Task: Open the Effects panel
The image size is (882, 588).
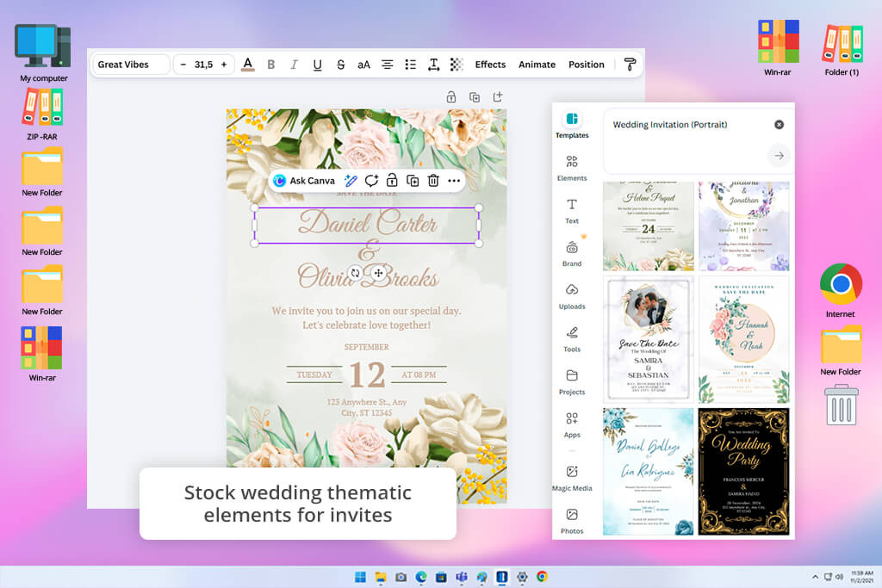Action: [x=490, y=65]
